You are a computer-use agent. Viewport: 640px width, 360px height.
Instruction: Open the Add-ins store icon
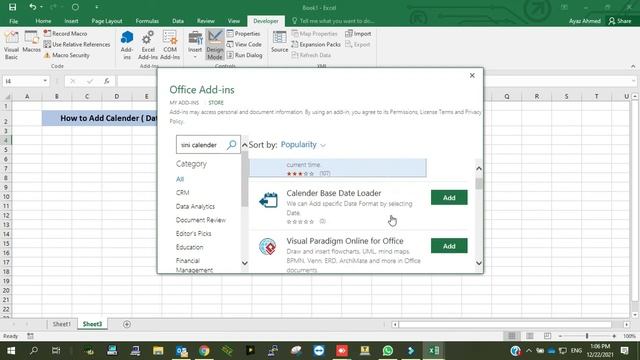click(x=127, y=45)
